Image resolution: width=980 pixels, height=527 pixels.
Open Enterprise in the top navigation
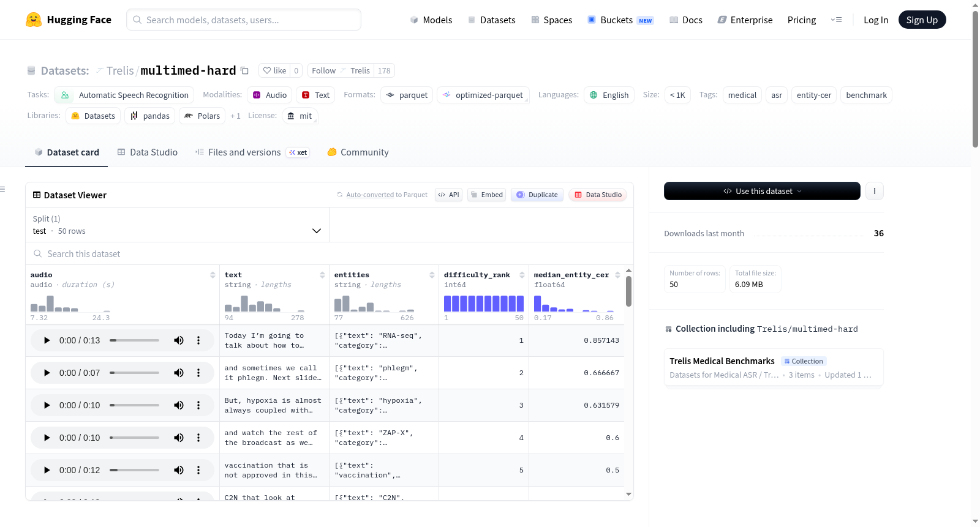click(x=745, y=20)
